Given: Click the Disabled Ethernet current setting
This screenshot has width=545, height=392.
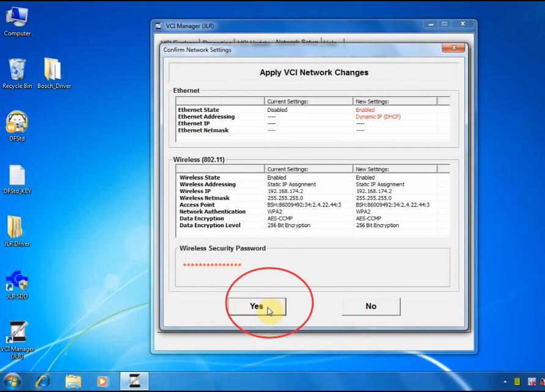Looking at the screenshot, I should [277, 110].
